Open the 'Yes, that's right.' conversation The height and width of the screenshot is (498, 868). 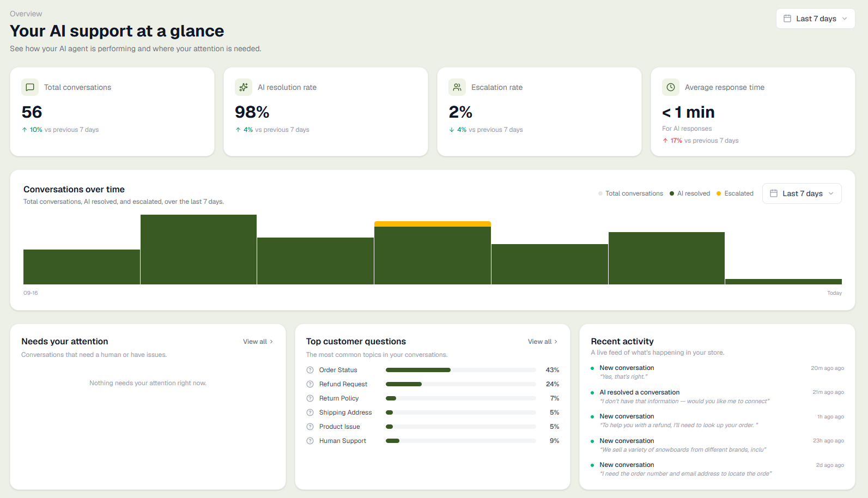pyautogui.click(x=717, y=372)
